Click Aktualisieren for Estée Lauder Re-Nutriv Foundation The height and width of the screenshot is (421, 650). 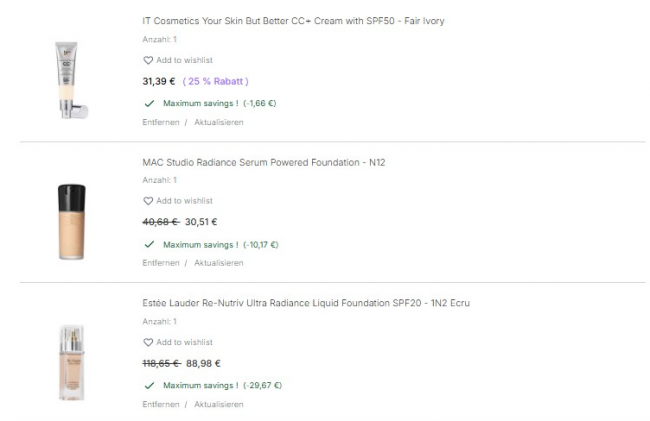click(x=218, y=404)
